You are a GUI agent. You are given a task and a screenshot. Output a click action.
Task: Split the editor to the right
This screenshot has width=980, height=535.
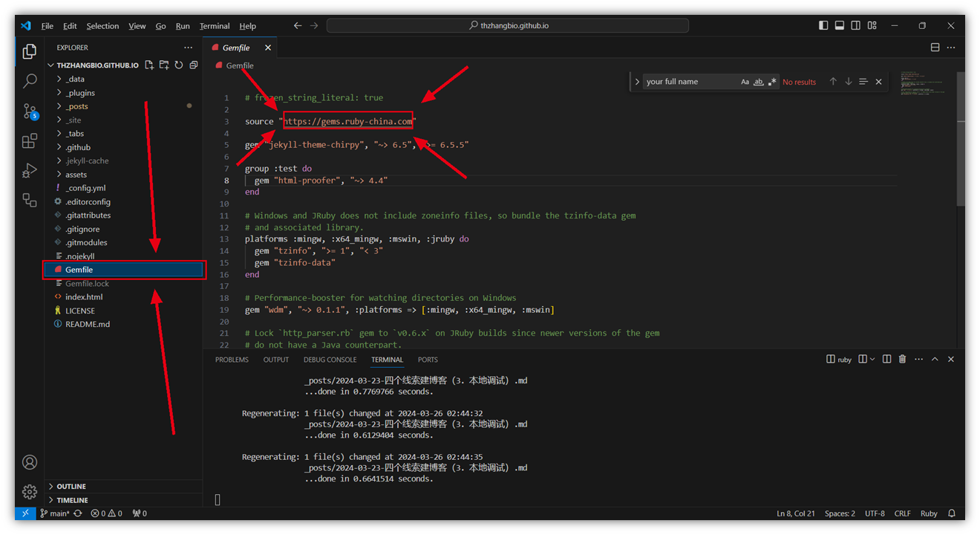[935, 48]
